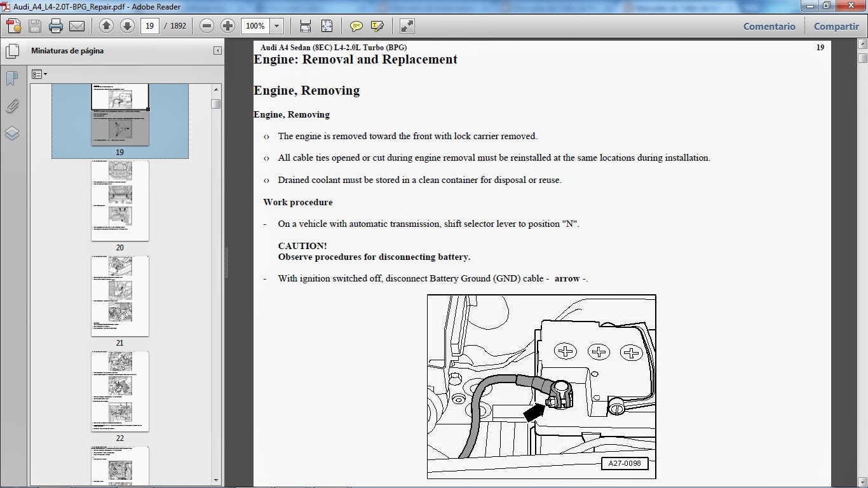868x488 pixels.
Task: Close the Adobe Reader window
Action: click(x=850, y=6)
